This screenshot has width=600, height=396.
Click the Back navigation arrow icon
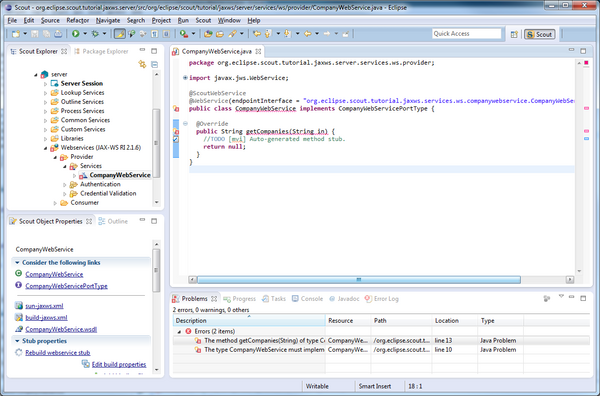pos(308,34)
